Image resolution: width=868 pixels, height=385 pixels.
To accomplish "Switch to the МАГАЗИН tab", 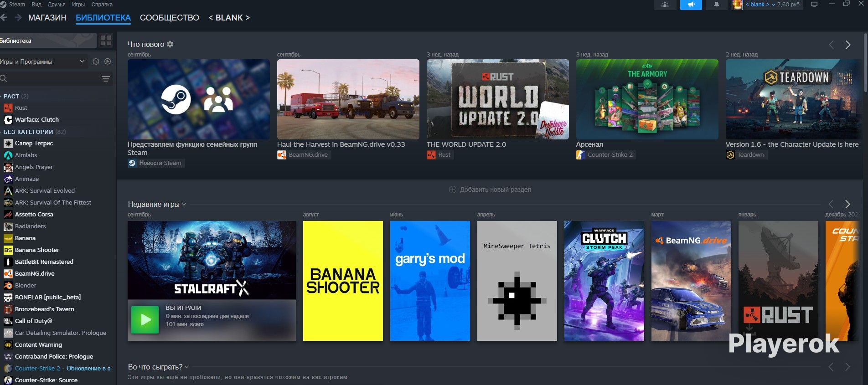I will pos(47,18).
